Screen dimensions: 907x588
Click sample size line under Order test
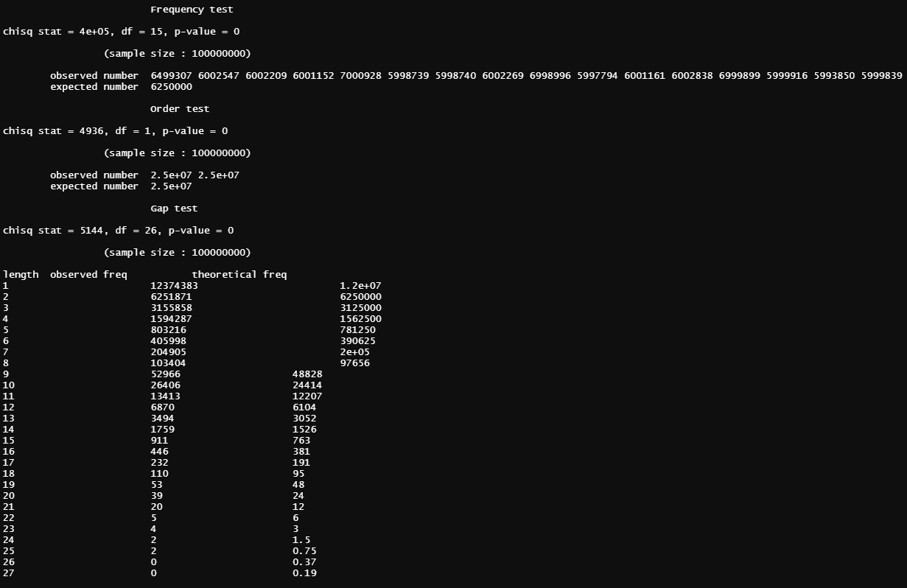click(177, 153)
